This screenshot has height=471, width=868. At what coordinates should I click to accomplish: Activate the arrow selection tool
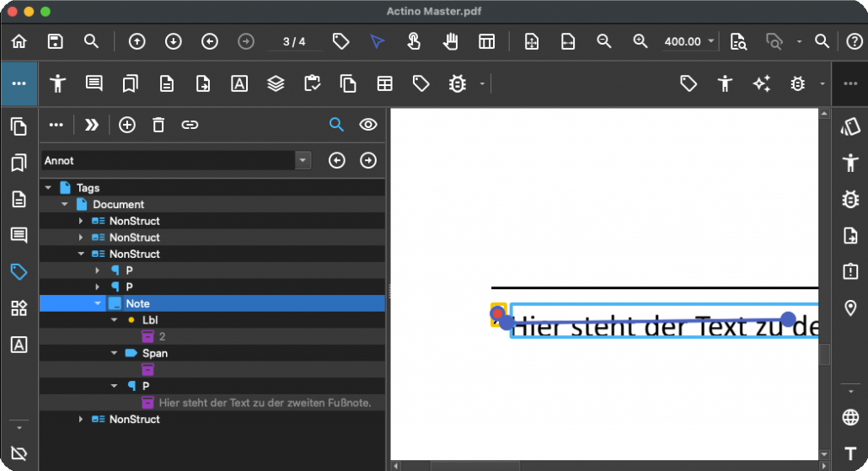[377, 41]
